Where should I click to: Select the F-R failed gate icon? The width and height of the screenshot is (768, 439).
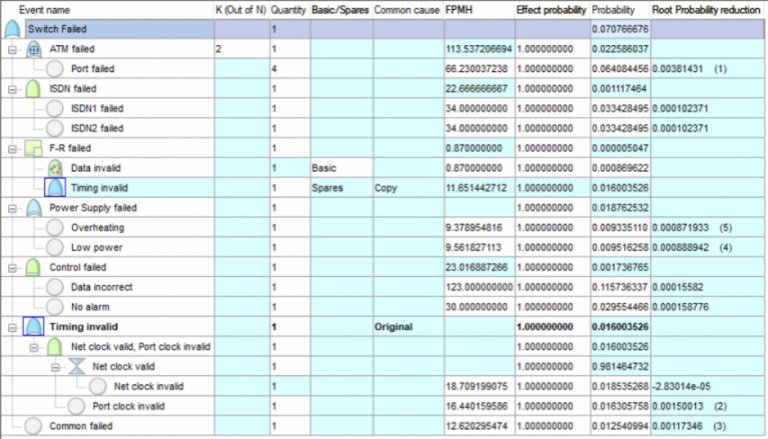(33, 148)
